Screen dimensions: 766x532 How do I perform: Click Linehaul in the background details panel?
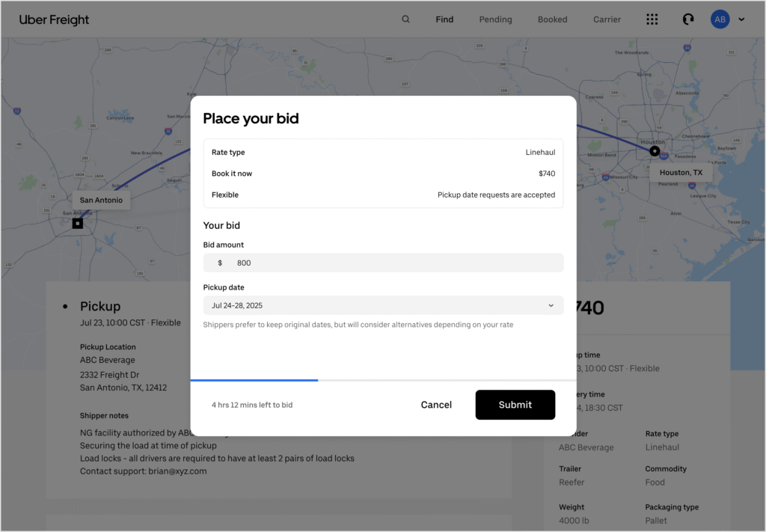662,447
